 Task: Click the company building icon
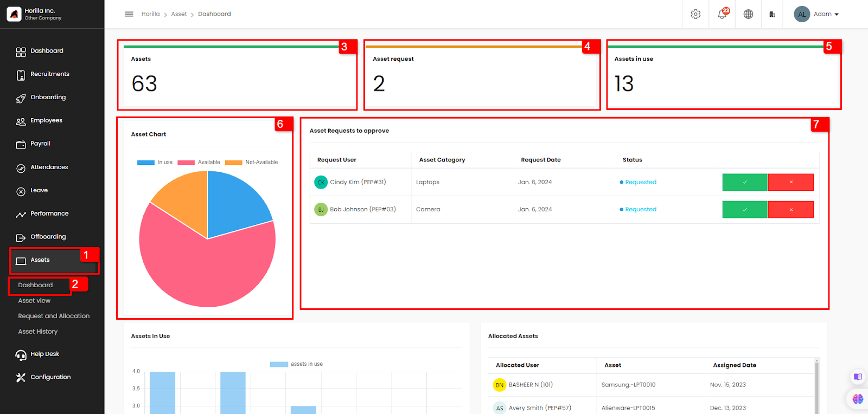(772, 15)
